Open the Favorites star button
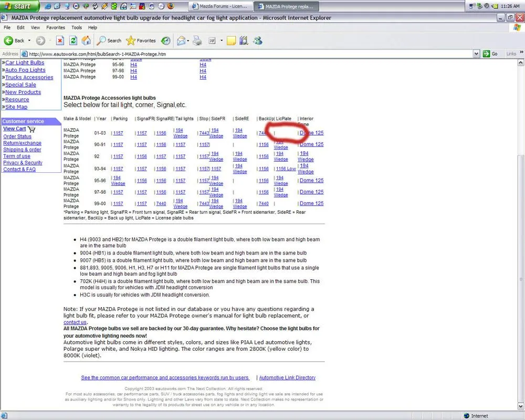The image size is (525, 420). [141, 40]
